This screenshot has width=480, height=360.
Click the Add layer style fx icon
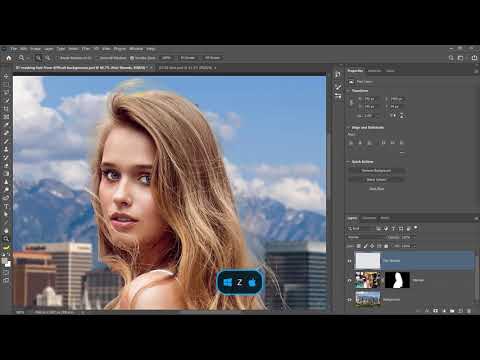point(427,311)
